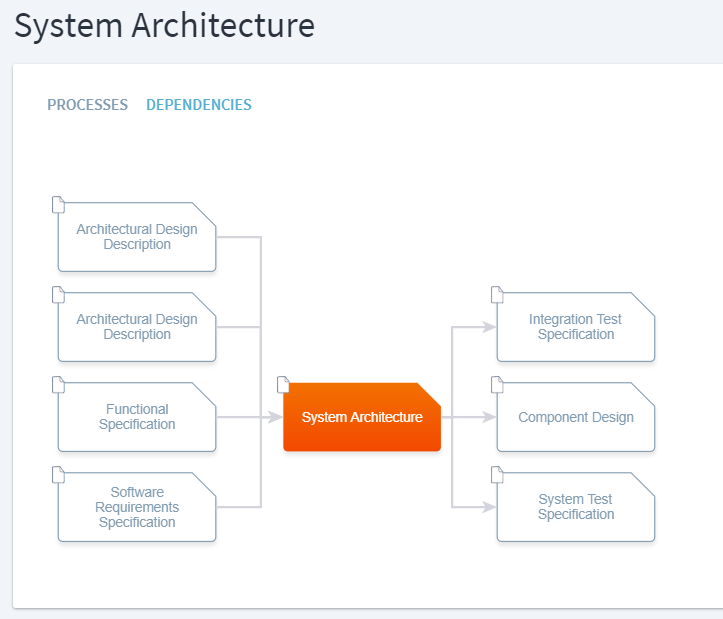Viewport: 723px width, 619px height.
Task: Click document icon on second Architectural Design Description
Action: coord(58,295)
